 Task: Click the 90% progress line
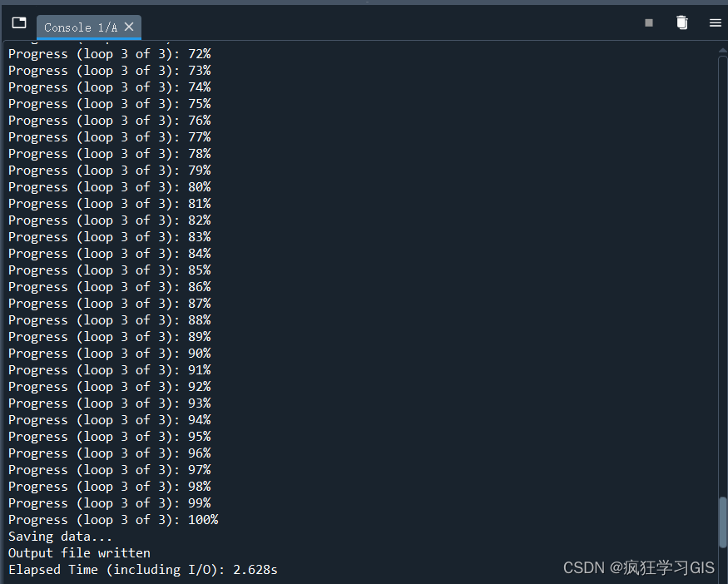[x=109, y=353]
